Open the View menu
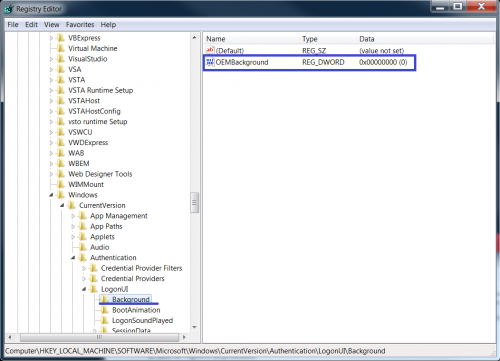Image resolution: width=500 pixels, height=361 pixels. pos(52,25)
